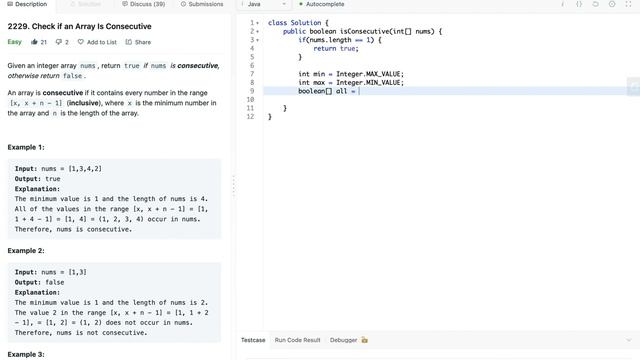Click the Share button
Image resolution: width=640 pixels, height=360 pixels.
[x=138, y=42]
